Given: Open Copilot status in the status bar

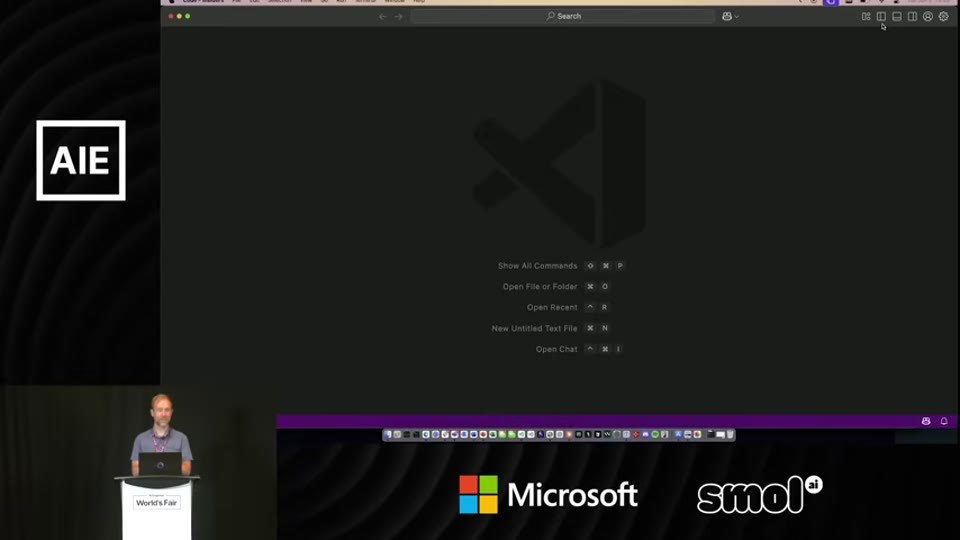Looking at the screenshot, I should point(926,421).
